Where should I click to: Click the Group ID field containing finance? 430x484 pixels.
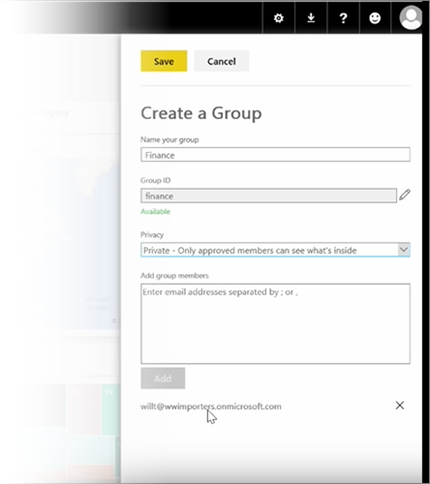pos(269,196)
